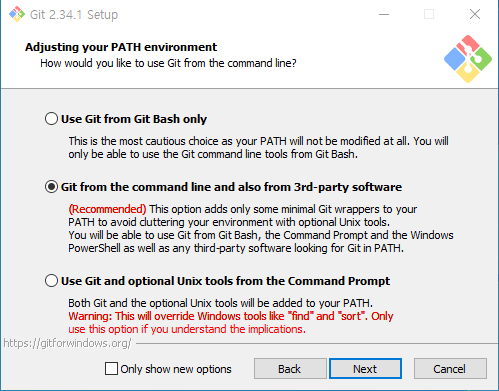Click the red Recommended text
Viewport: 499px width, 391px height.
pos(107,209)
